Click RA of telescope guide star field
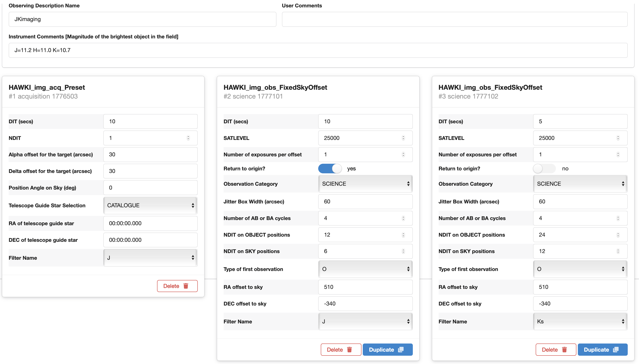The width and height of the screenshot is (639, 364). point(150,223)
